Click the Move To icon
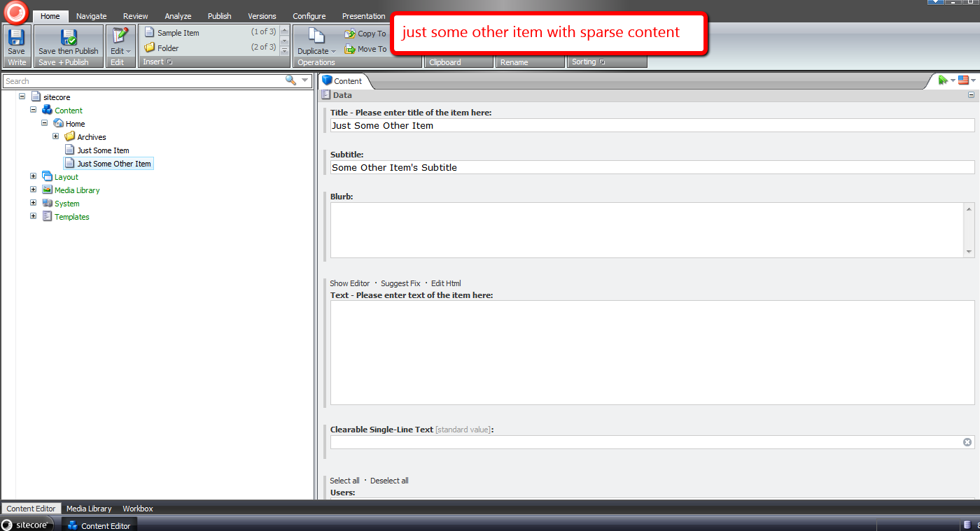Screen dimensions: 980x531 point(350,49)
